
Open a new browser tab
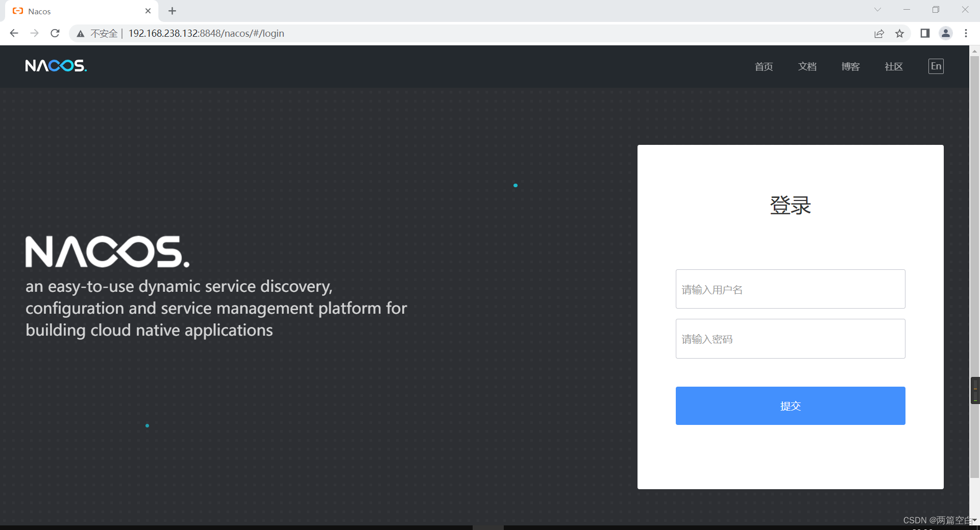coord(172,11)
